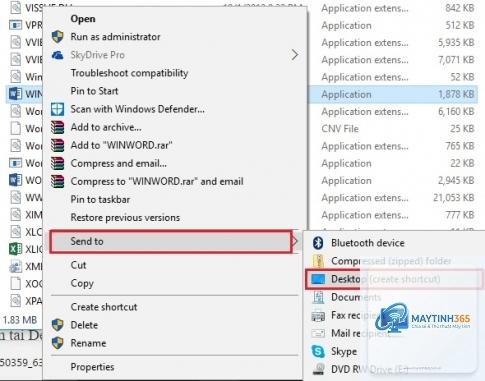This screenshot has height=381, width=485.
Task: Expand the SkyDrive Pro submenu arrow
Action: tap(294, 55)
